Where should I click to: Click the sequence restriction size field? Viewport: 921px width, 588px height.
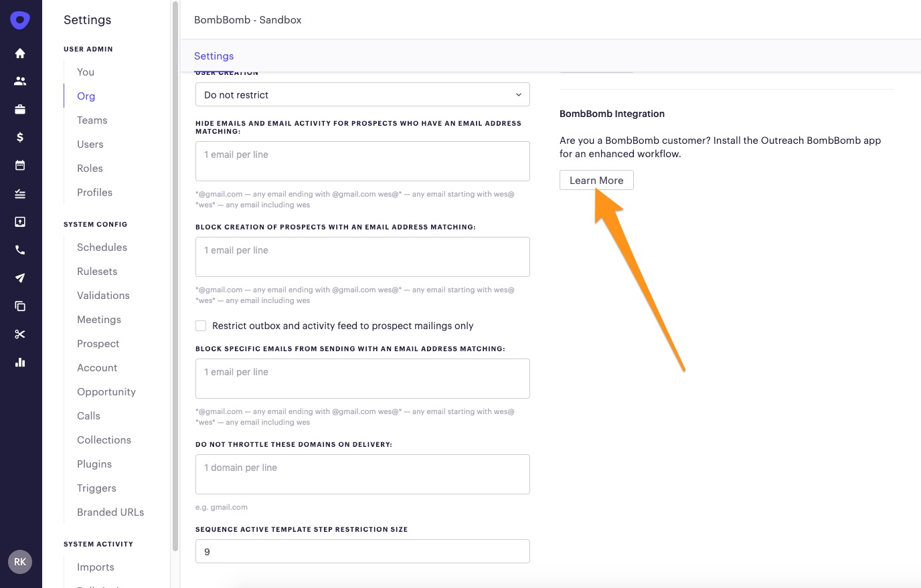(363, 551)
